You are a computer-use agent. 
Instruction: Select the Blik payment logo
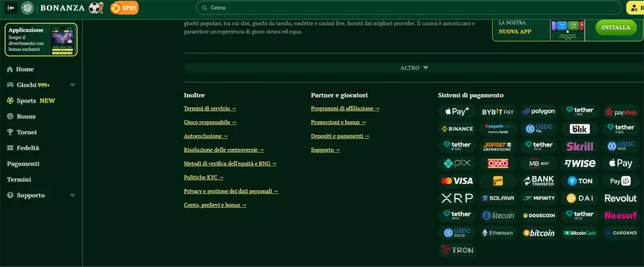coord(580,129)
